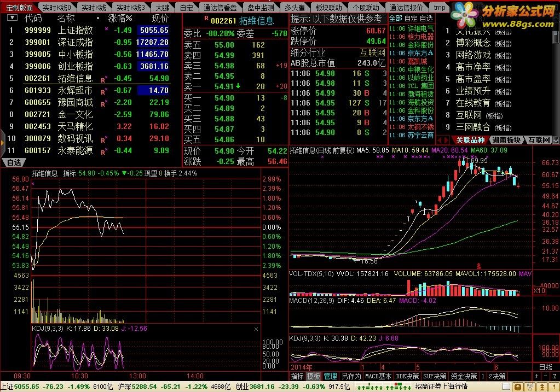The width and height of the screenshot is (560, 392).
Task: Click the 管理 button under K-line chart
Action: [x=330, y=376]
